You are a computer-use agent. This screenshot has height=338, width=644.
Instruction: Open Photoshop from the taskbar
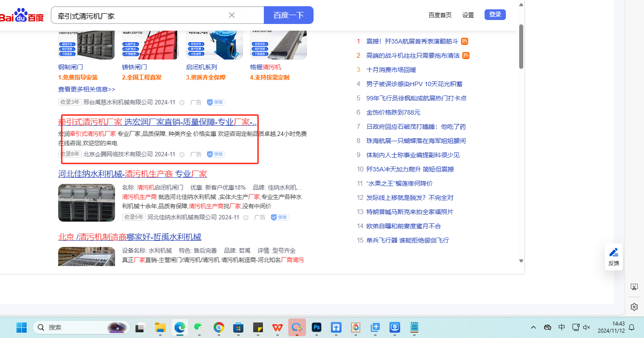(317, 328)
